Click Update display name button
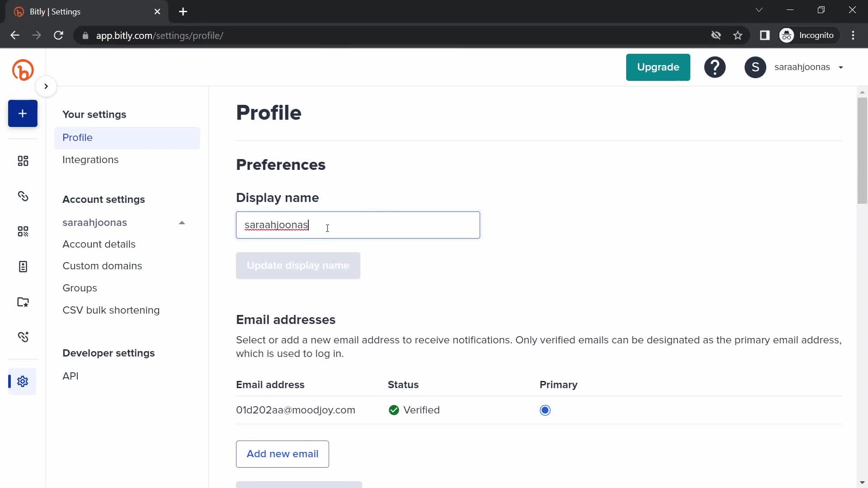The image size is (868, 488). [298, 266]
